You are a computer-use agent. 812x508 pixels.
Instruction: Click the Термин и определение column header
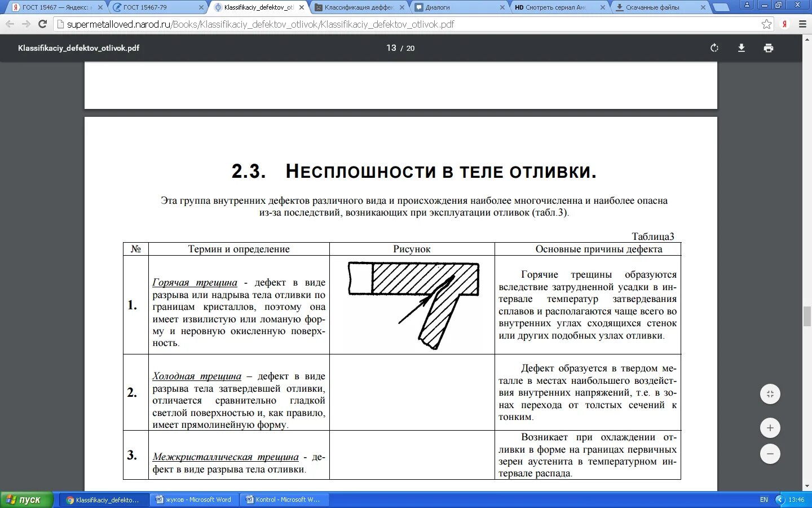239,249
